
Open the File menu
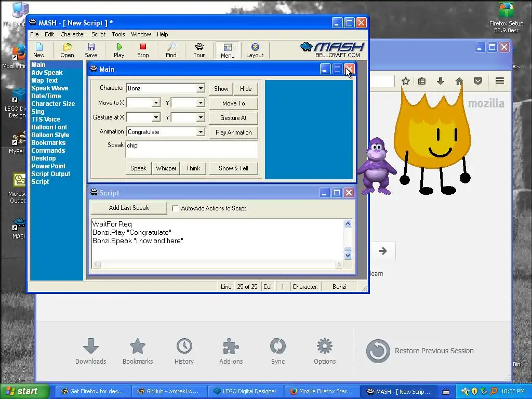coord(34,34)
